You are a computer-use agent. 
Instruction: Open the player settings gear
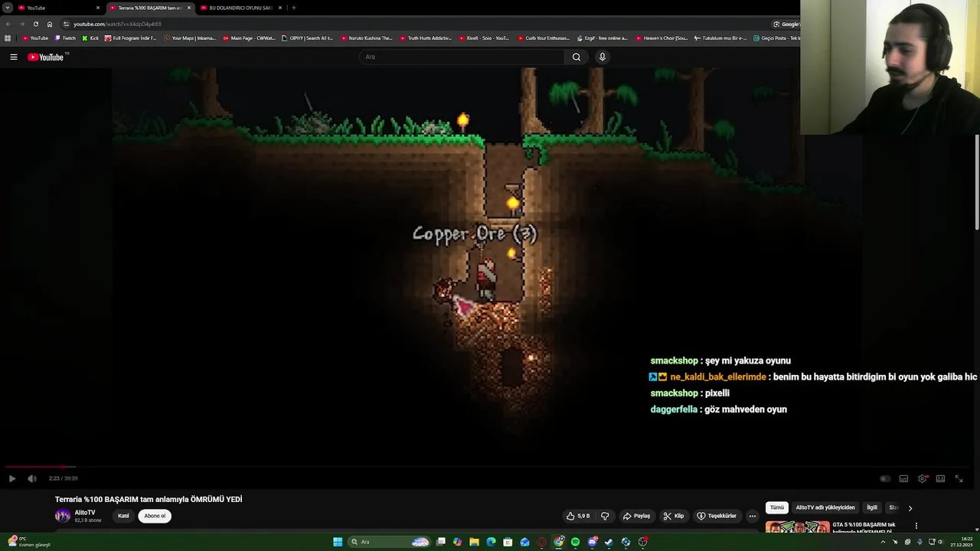[x=923, y=478]
